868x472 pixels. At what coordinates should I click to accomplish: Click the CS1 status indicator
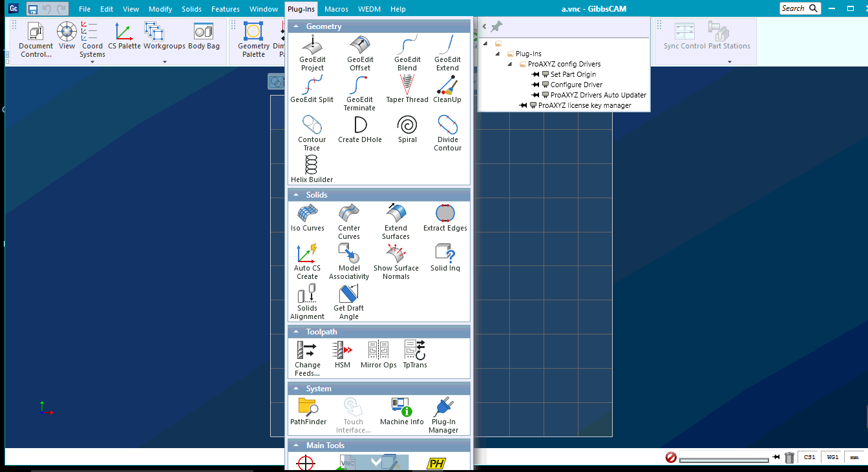click(x=809, y=457)
